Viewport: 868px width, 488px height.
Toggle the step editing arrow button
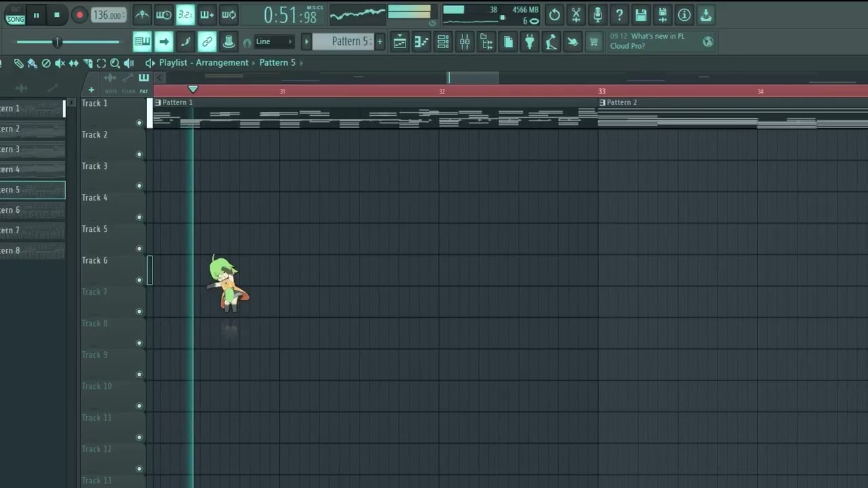point(163,42)
